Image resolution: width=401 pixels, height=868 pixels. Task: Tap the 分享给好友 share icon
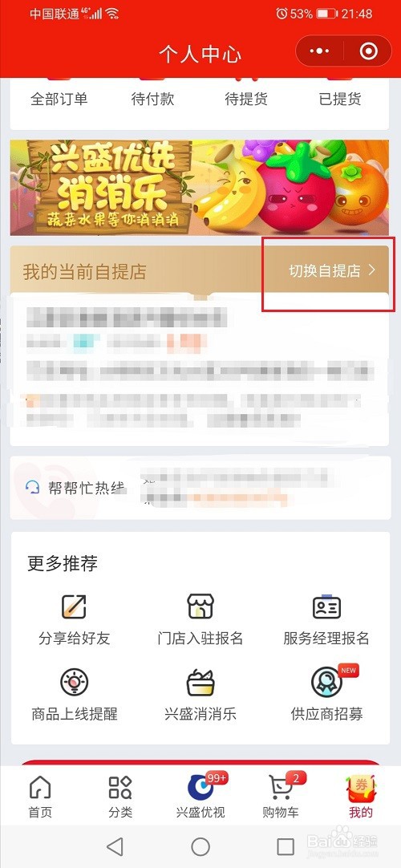click(x=74, y=606)
